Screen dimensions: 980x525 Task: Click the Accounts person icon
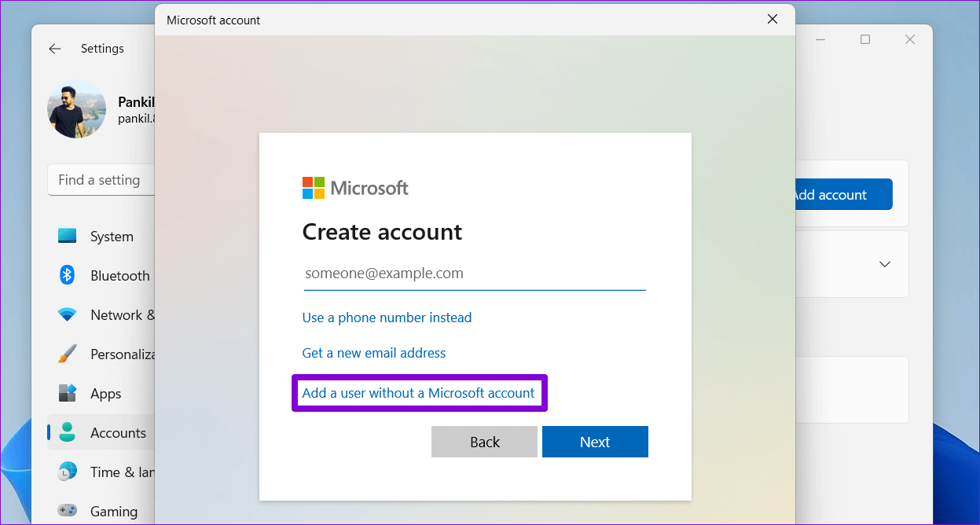coord(67,432)
